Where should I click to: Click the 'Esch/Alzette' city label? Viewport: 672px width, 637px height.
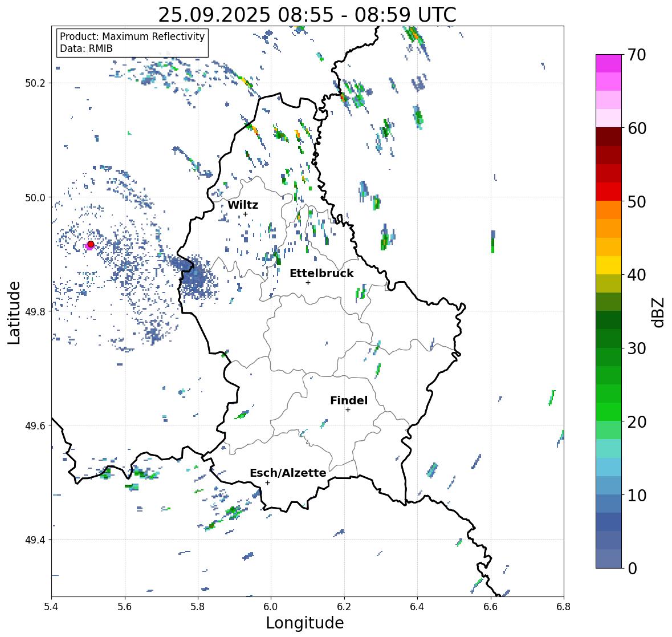point(288,473)
